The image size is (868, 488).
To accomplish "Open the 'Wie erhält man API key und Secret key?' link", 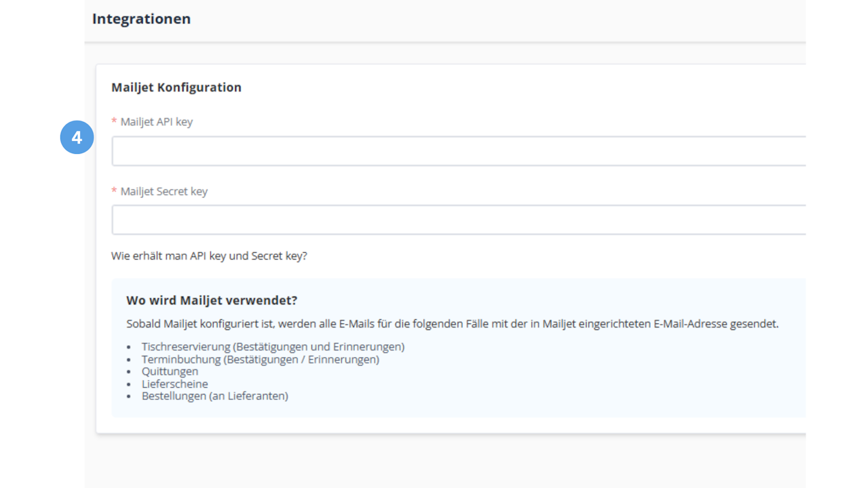I will [x=209, y=257].
